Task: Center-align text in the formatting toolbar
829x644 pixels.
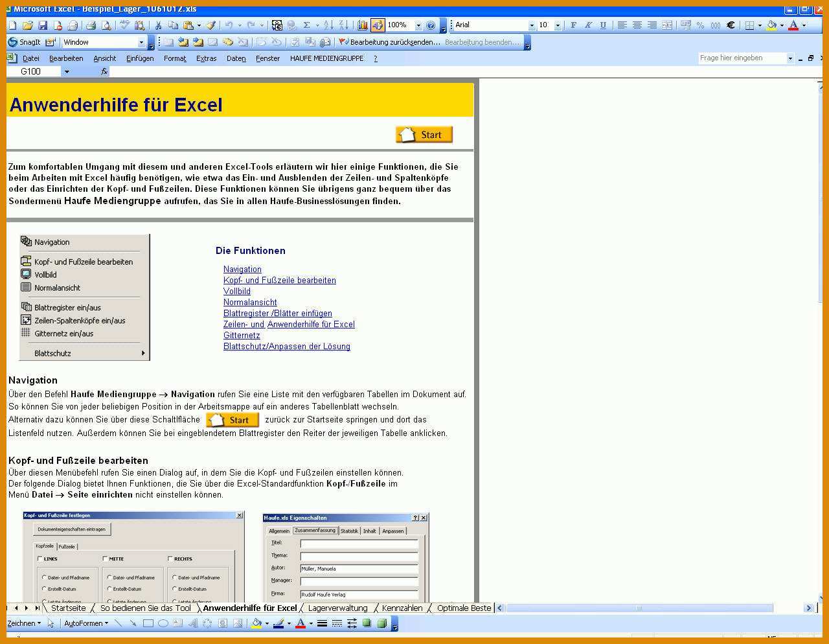Action: (x=637, y=25)
